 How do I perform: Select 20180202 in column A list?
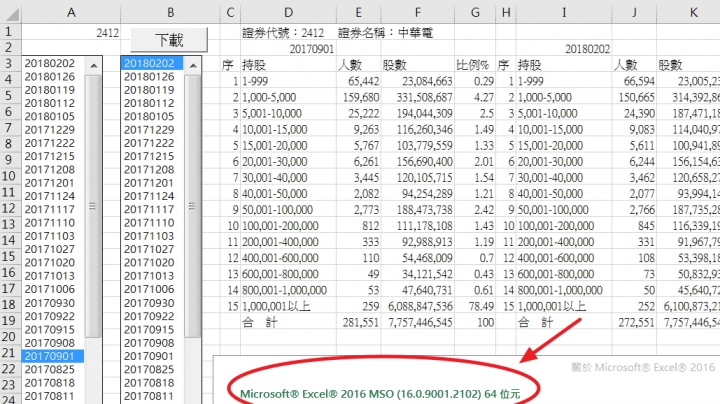50,63
